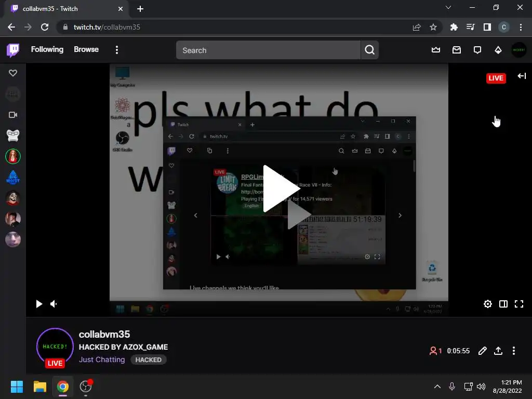The width and height of the screenshot is (532, 399).
Task: Click the stream uptime 0:05:55
Action: click(458, 351)
